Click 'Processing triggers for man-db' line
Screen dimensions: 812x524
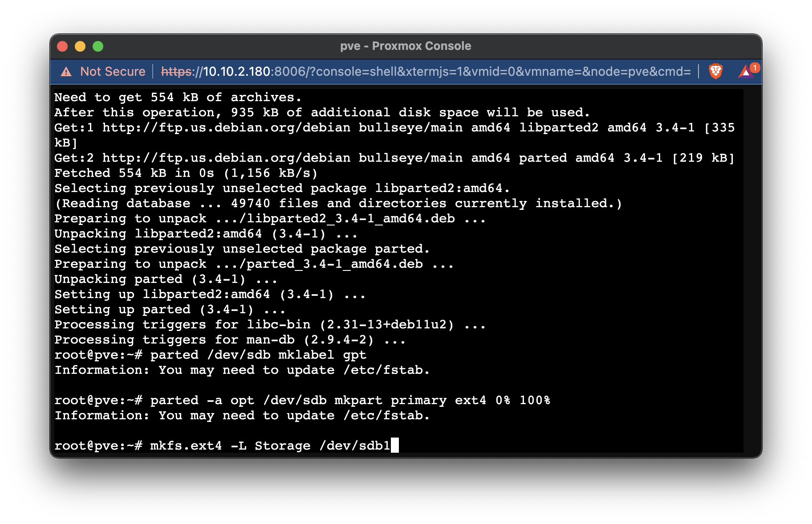coord(230,340)
